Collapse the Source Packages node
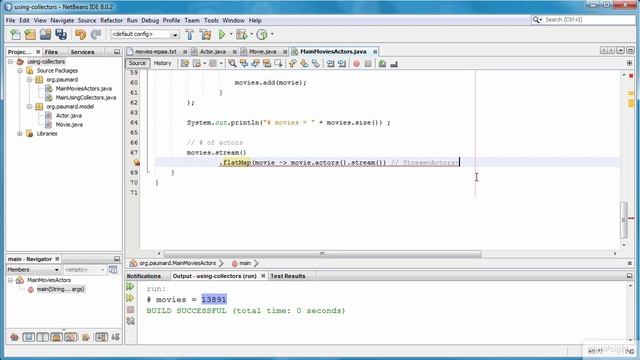 (20, 71)
